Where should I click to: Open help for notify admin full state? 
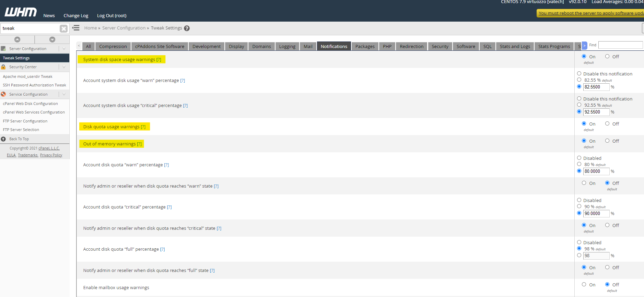(x=212, y=271)
